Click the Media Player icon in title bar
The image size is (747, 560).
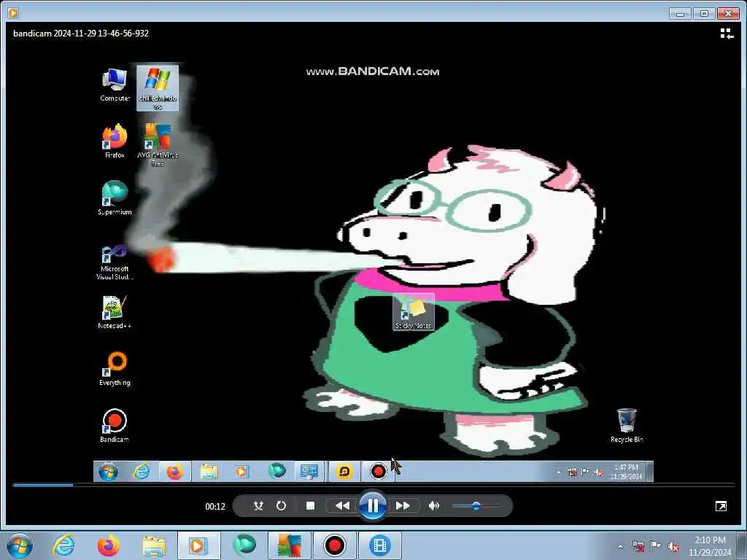[x=13, y=13]
